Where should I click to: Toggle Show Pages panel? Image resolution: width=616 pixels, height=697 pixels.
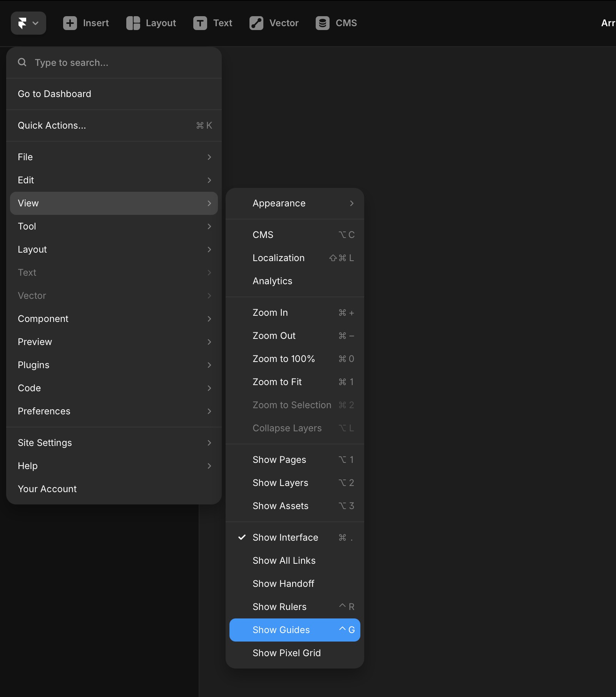coord(295,460)
